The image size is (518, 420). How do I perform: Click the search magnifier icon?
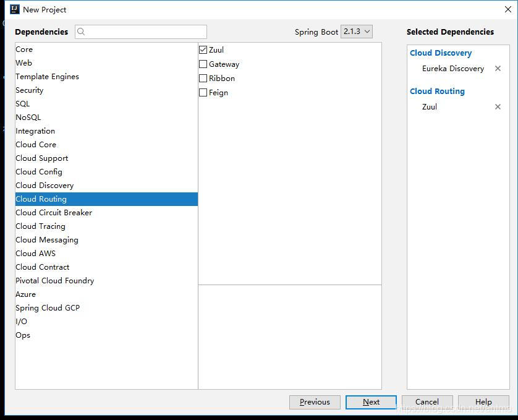coord(82,32)
